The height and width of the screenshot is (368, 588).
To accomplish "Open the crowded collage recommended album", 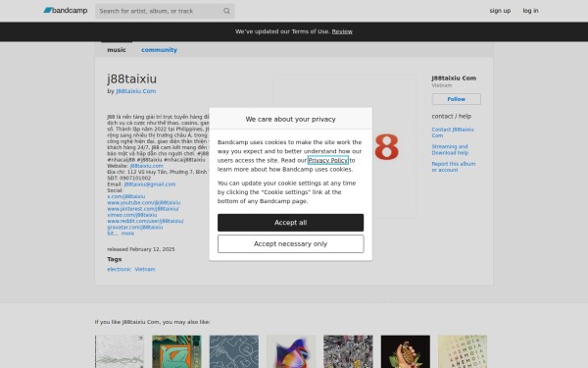I will click(x=348, y=351).
